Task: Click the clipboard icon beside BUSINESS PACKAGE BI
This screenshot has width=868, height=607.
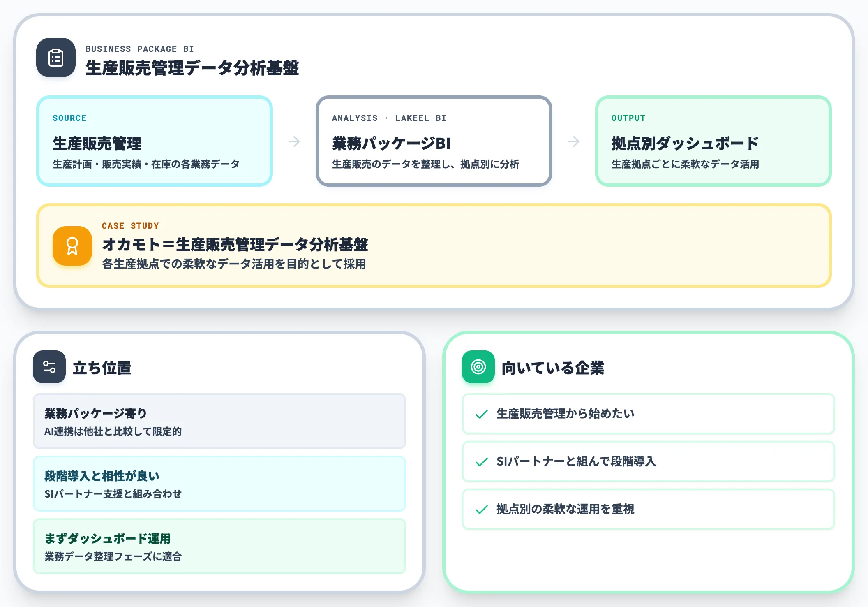Action: coord(56,58)
